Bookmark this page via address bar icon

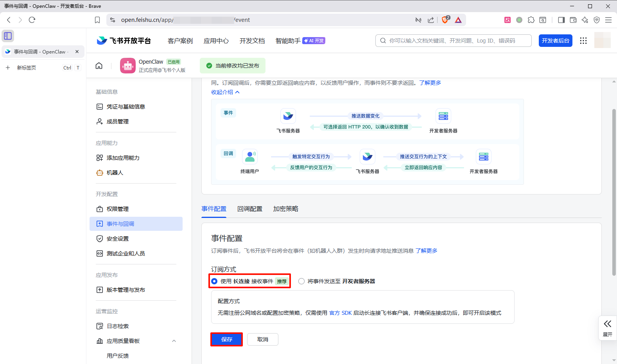(x=97, y=20)
